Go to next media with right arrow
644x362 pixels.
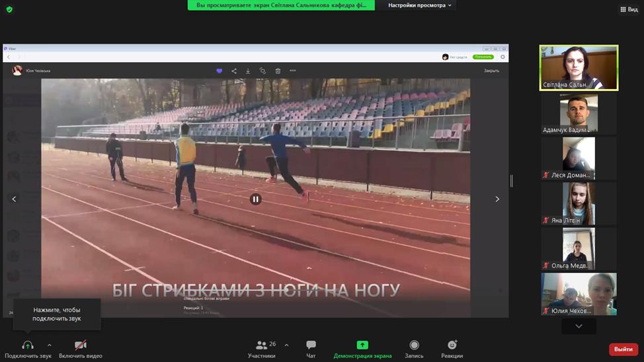click(x=497, y=199)
